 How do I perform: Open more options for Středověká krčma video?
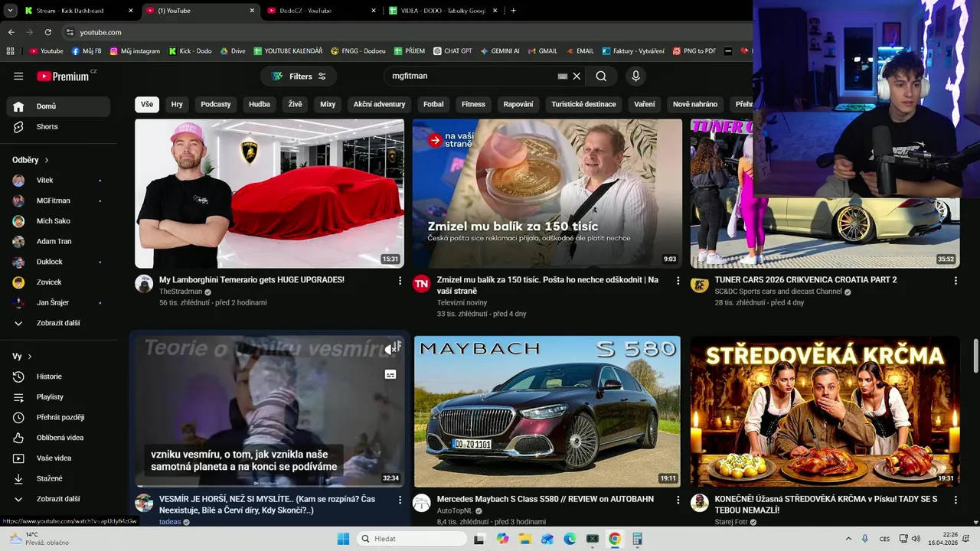[x=955, y=500]
